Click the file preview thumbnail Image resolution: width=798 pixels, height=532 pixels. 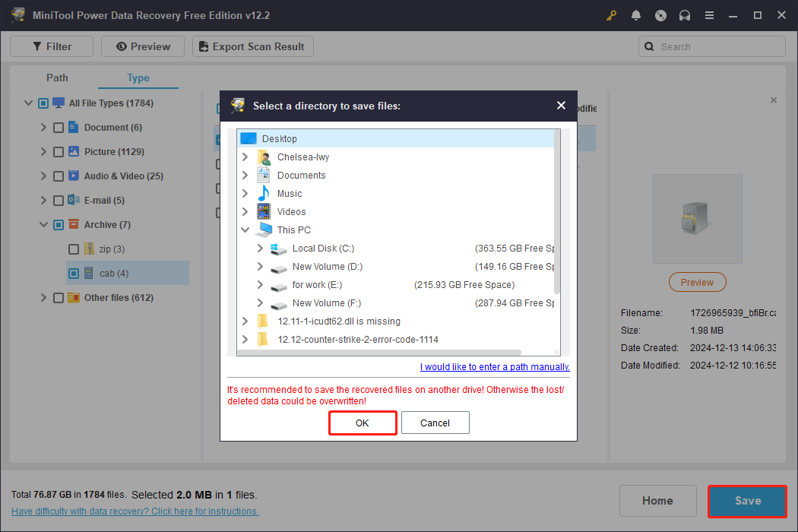[697, 218]
